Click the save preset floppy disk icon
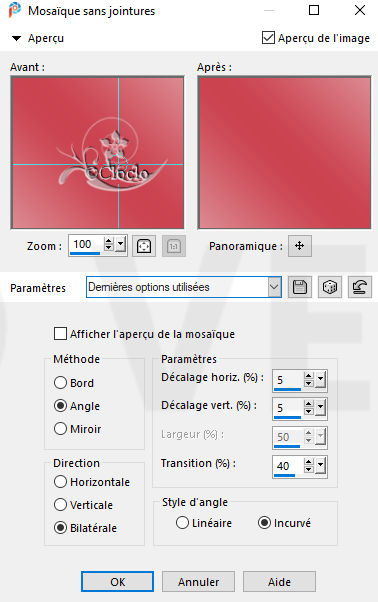 tap(300, 287)
